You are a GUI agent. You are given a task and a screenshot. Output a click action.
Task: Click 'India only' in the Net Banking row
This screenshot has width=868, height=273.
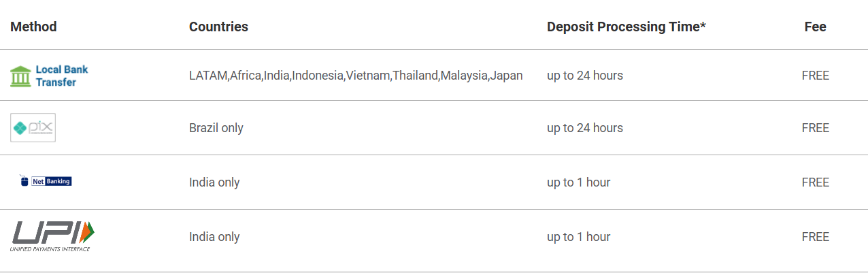click(x=214, y=182)
